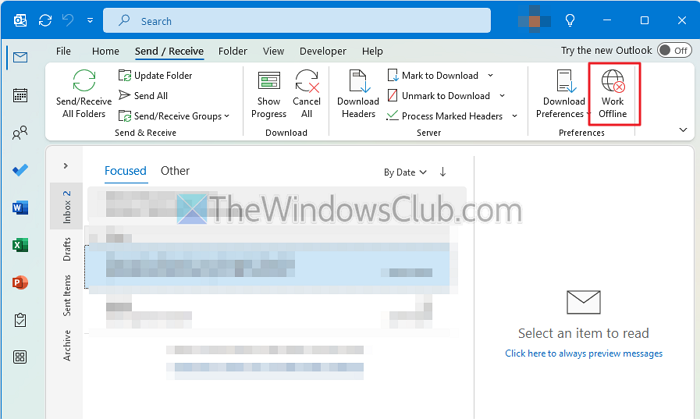Launch Excel from the sidebar
Image resolution: width=700 pixels, height=419 pixels.
click(x=20, y=245)
